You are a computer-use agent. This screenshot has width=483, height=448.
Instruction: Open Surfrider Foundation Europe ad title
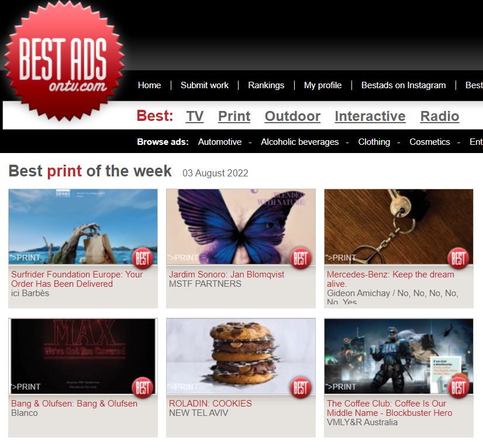[77, 279]
